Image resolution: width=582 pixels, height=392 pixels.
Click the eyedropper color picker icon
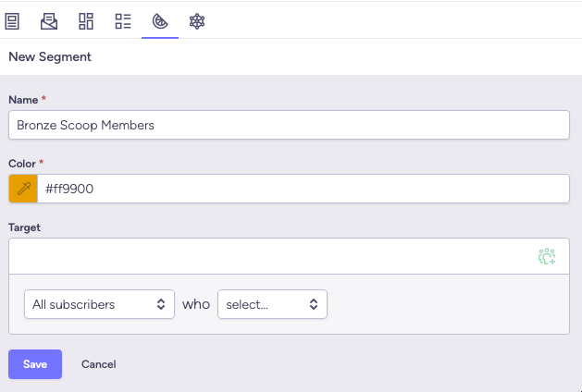pyautogui.click(x=22, y=189)
